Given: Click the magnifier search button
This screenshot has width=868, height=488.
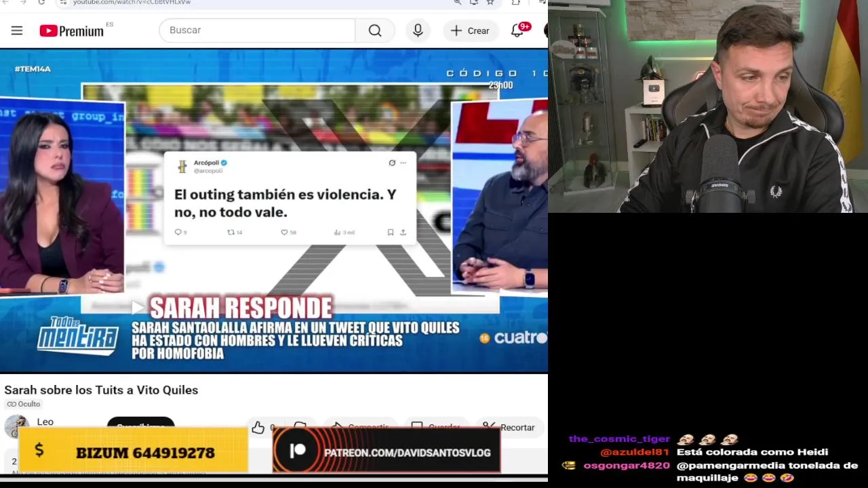Looking at the screenshot, I should point(375,30).
